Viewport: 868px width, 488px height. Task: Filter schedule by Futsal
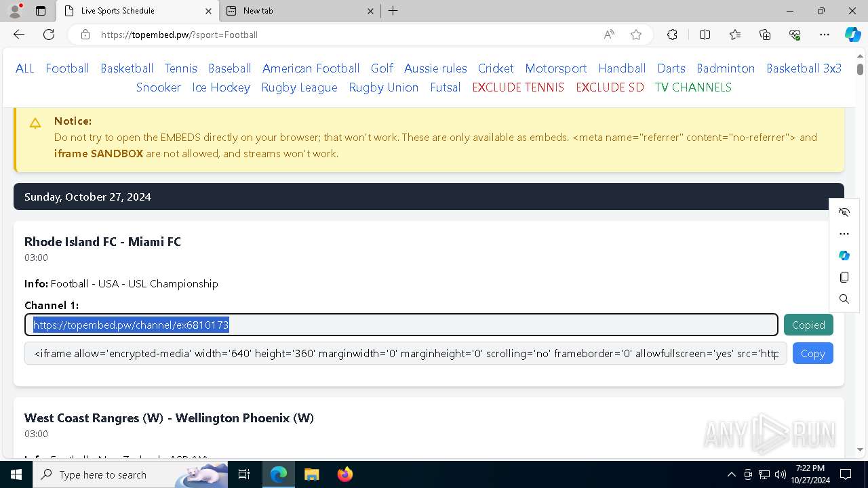446,87
